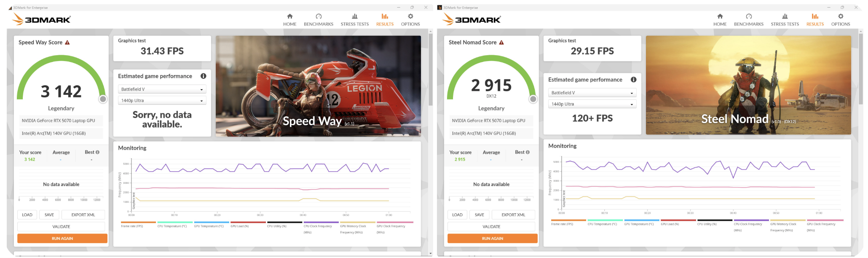Click the info icon in the Speed Way Estimated game performance panel
The height and width of the screenshot is (258, 868).
tap(204, 76)
